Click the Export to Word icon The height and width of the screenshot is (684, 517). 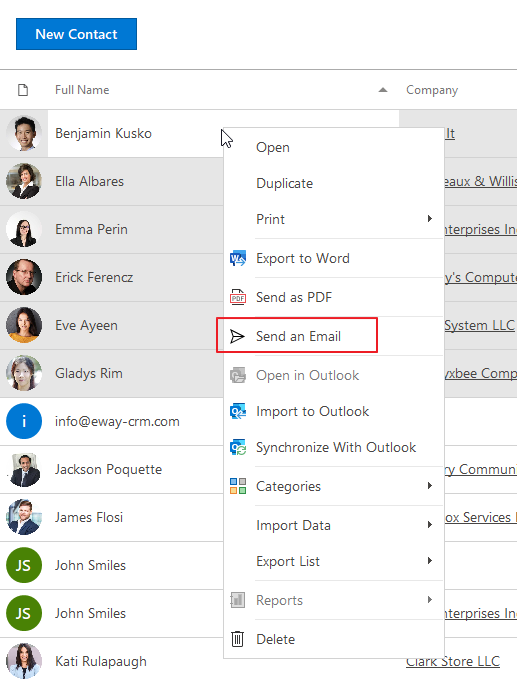238,258
